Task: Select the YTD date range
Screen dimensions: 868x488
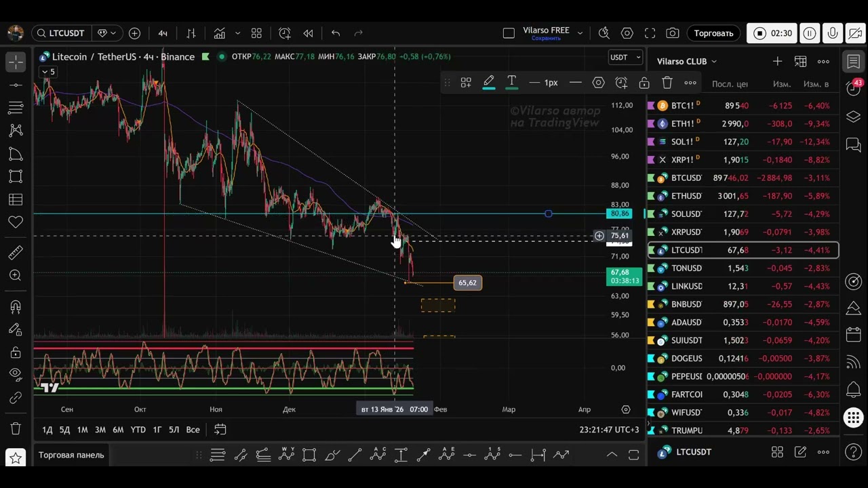Action: (138, 430)
